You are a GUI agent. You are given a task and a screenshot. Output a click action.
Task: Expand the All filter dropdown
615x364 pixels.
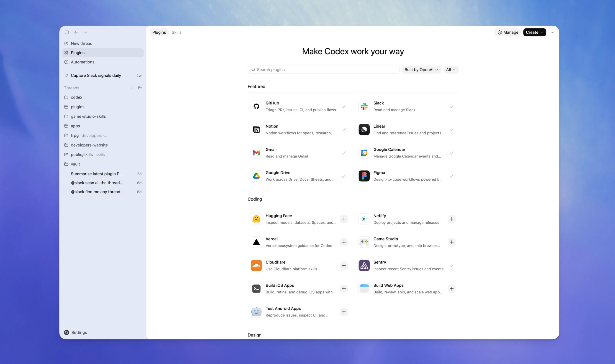point(451,69)
